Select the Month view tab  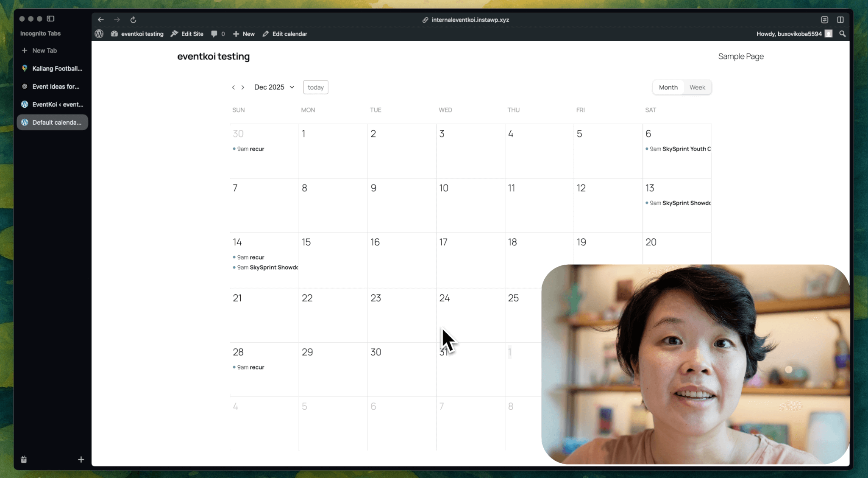(x=668, y=87)
